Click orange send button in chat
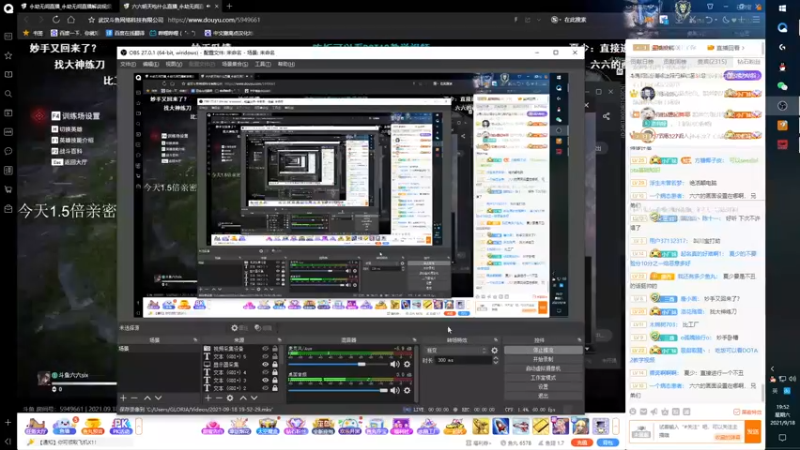Viewport: 800px width, 450px height. [x=753, y=432]
